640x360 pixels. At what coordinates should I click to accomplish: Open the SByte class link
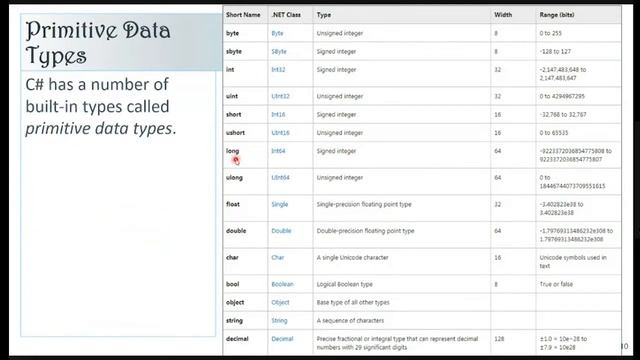coord(279,51)
